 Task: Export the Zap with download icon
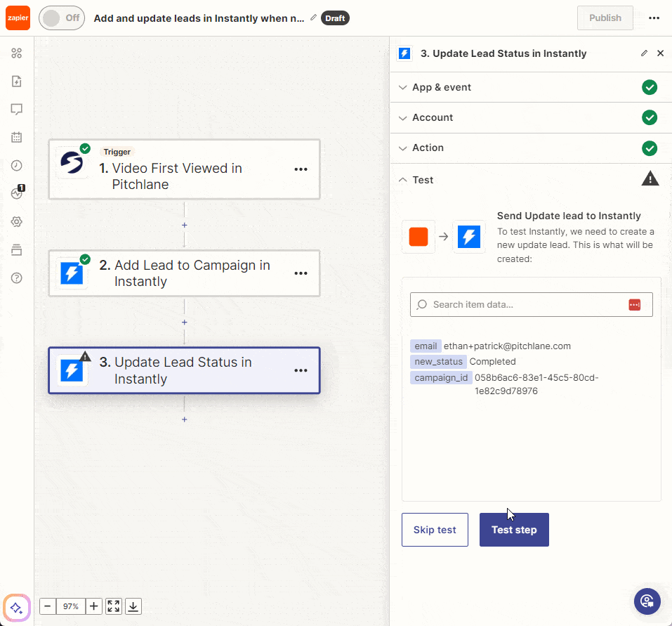tap(133, 606)
